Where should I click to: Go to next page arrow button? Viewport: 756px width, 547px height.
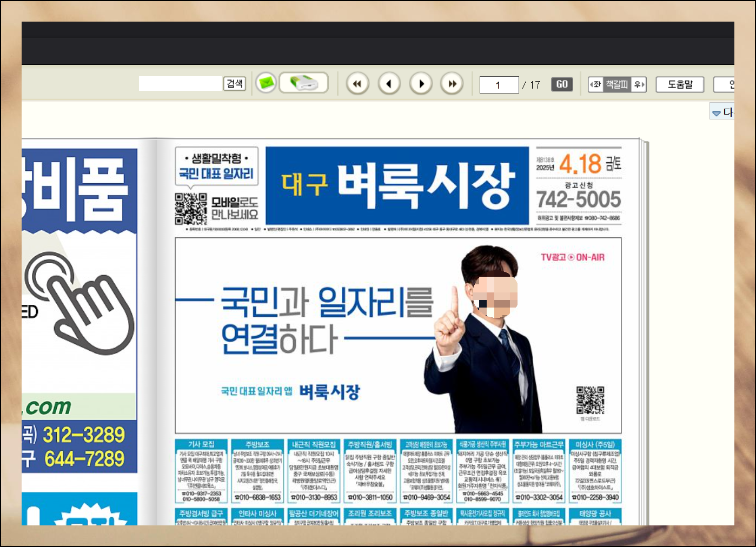click(421, 84)
